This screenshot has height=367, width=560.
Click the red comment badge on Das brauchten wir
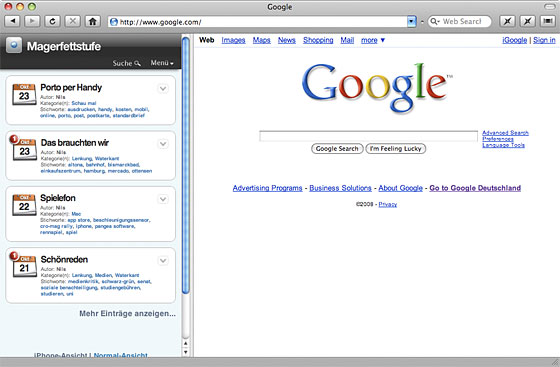(x=14, y=139)
